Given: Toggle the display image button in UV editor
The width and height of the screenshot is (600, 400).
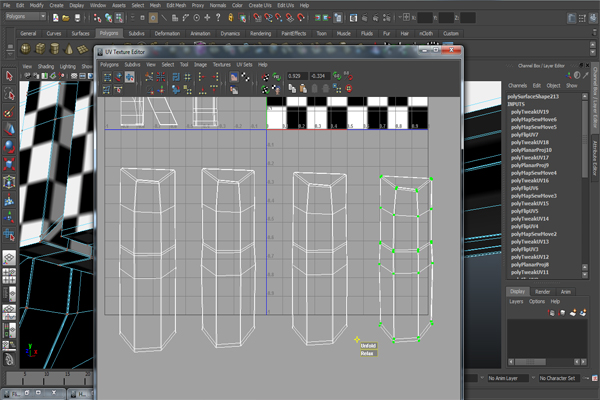Looking at the screenshot, I should tap(234, 77).
